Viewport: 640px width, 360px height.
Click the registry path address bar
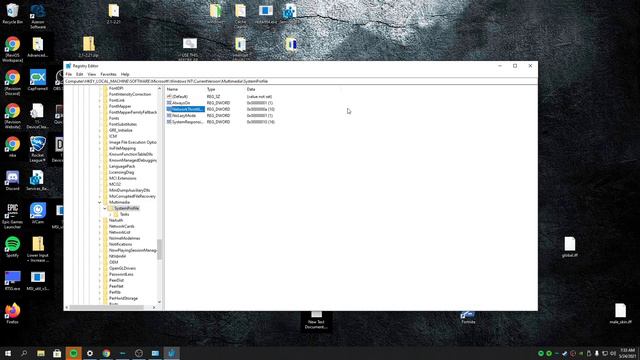pyautogui.click(x=300, y=81)
